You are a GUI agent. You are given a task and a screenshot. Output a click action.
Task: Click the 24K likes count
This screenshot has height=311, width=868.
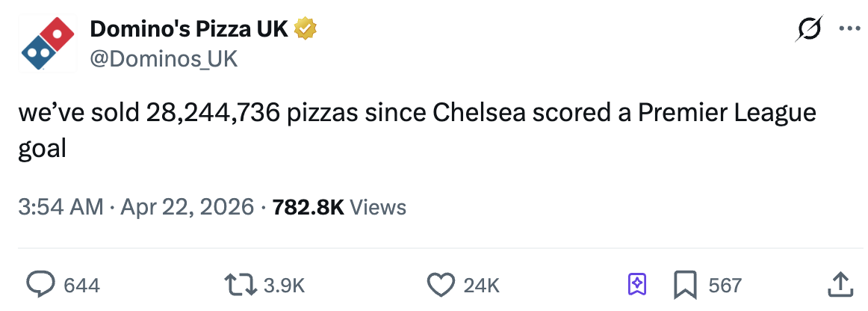coord(481,285)
